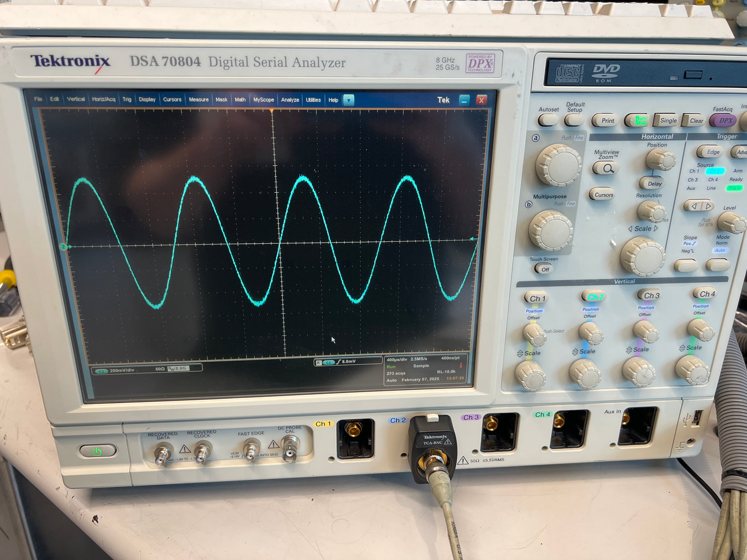Click the horizontal Scale knob
747x560 pixels.
643,257
